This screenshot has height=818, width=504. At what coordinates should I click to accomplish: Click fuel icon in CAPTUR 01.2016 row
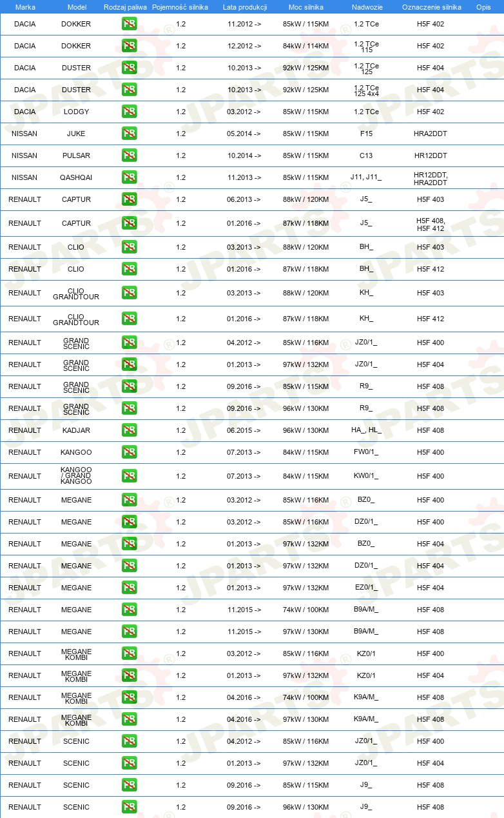coord(129,223)
